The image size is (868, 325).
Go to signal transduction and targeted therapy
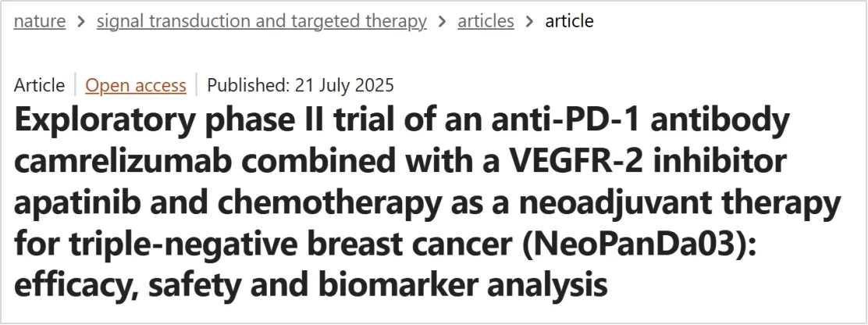261,21
